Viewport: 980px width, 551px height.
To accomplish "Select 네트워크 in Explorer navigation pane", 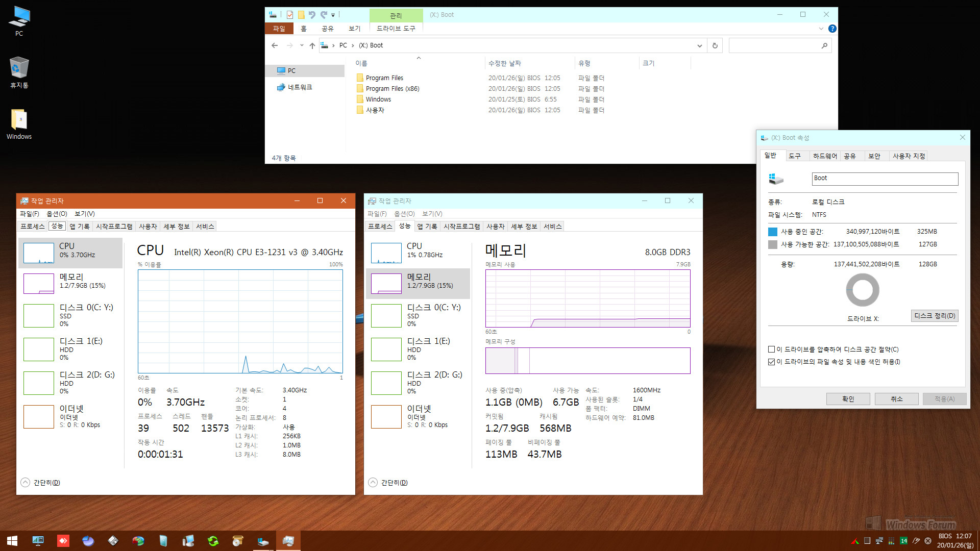I will 305,87.
